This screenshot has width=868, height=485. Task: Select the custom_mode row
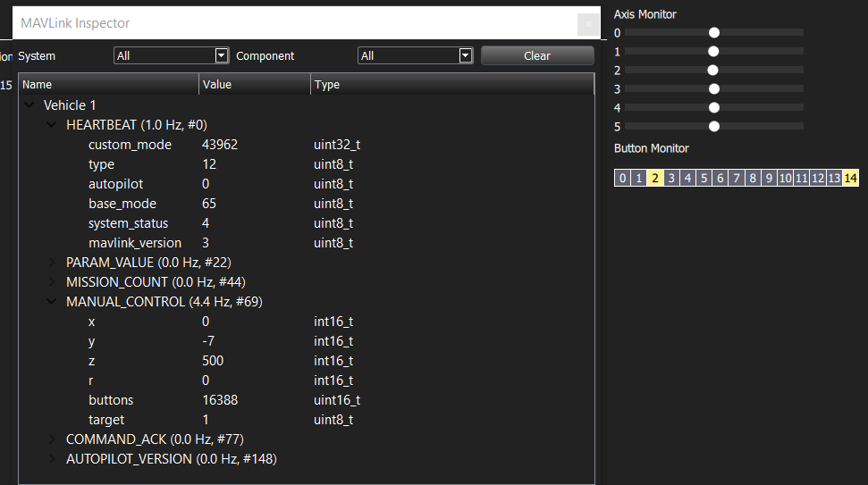pyautogui.click(x=307, y=145)
